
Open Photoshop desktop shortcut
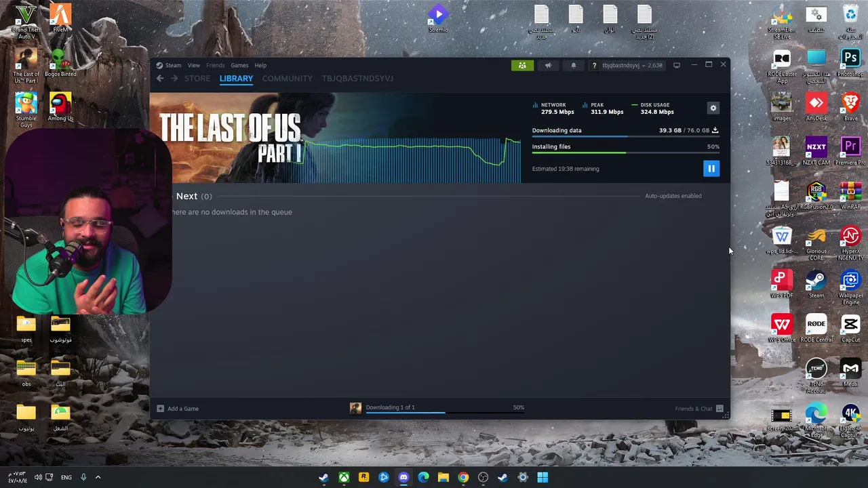coord(850,63)
